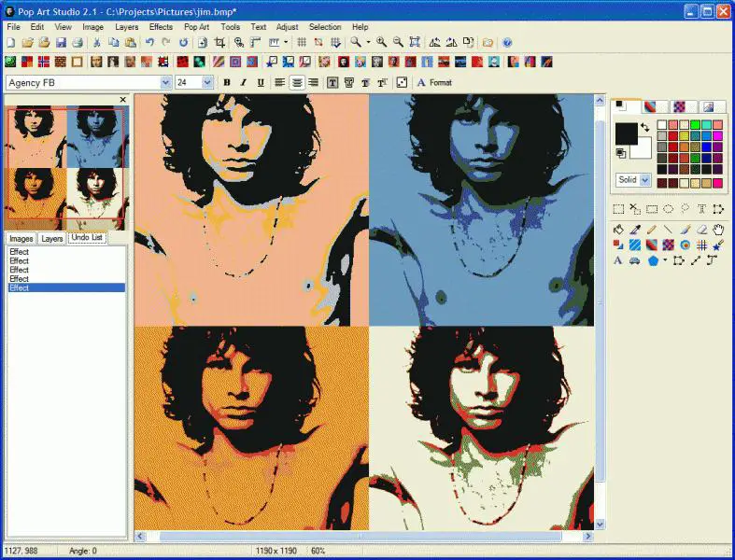Select the paint bucket fill tool
735x560 pixels.
point(618,230)
